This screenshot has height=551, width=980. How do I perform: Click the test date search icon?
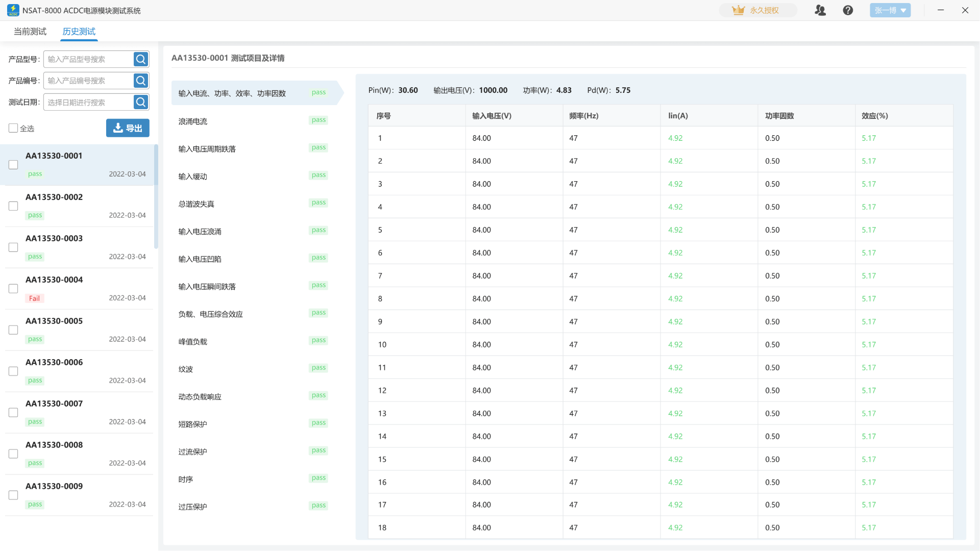click(141, 102)
